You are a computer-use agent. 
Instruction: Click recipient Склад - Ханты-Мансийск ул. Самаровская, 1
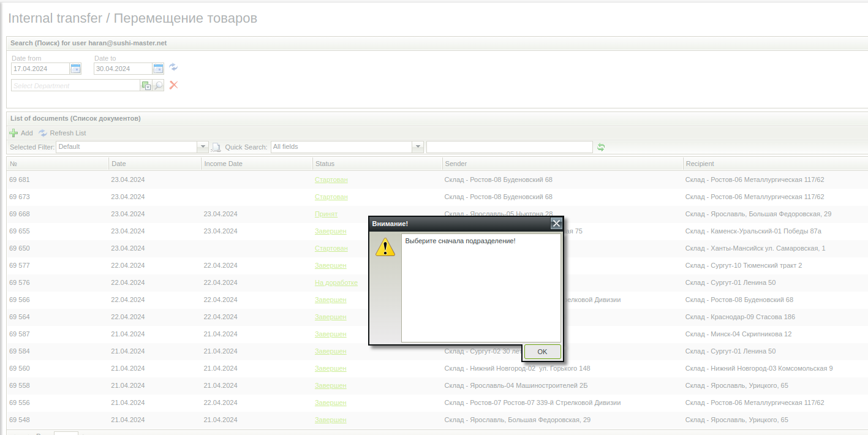(755, 248)
